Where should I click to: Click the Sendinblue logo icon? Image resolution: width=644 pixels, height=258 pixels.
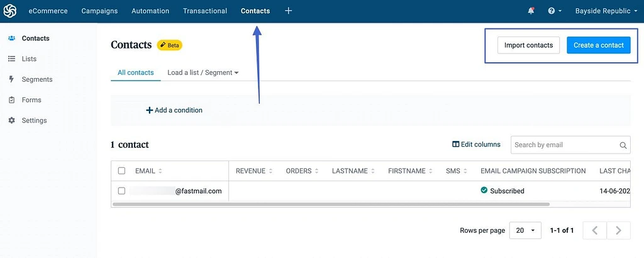(10, 11)
